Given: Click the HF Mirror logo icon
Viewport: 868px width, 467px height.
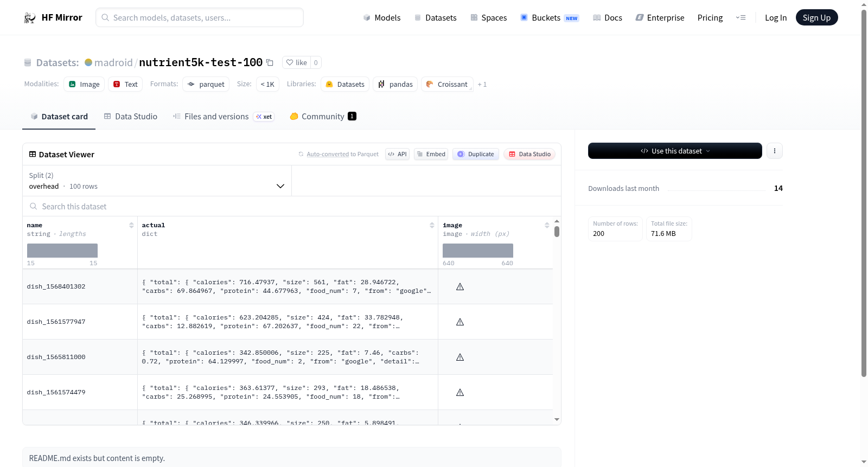Looking at the screenshot, I should coord(30,18).
